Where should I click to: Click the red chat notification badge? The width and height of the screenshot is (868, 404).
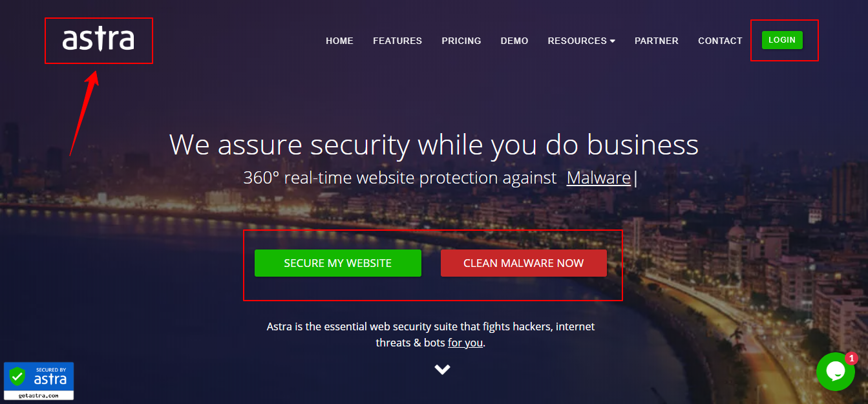point(851,358)
